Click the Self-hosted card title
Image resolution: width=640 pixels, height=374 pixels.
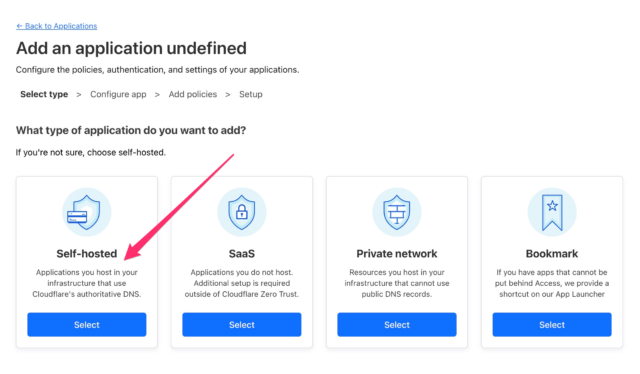[87, 254]
